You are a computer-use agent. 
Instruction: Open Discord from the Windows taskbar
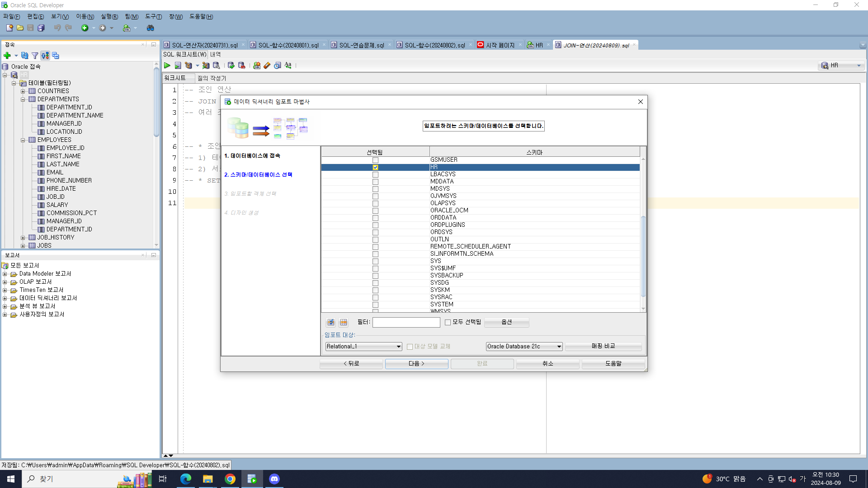pos(274,479)
